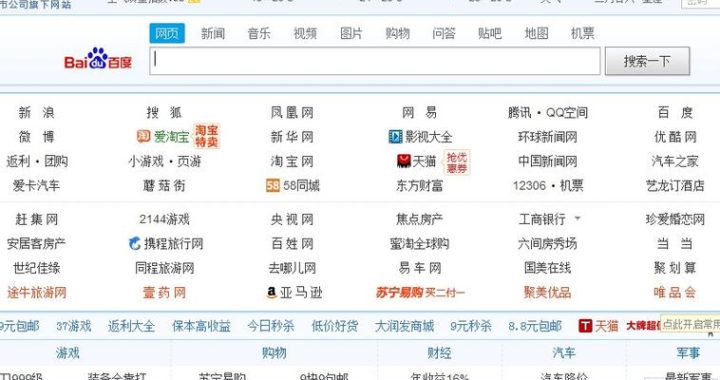Open the 东方财富 link
This screenshot has width=720, height=380.
point(420,185)
